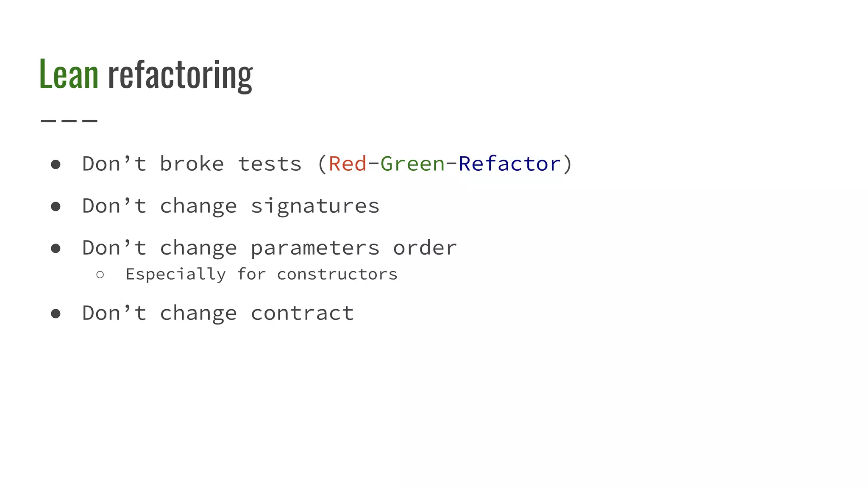Click the word "refactoring" in the title
Image resolution: width=868 pixels, height=488 pixels.
pyautogui.click(x=180, y=75)
